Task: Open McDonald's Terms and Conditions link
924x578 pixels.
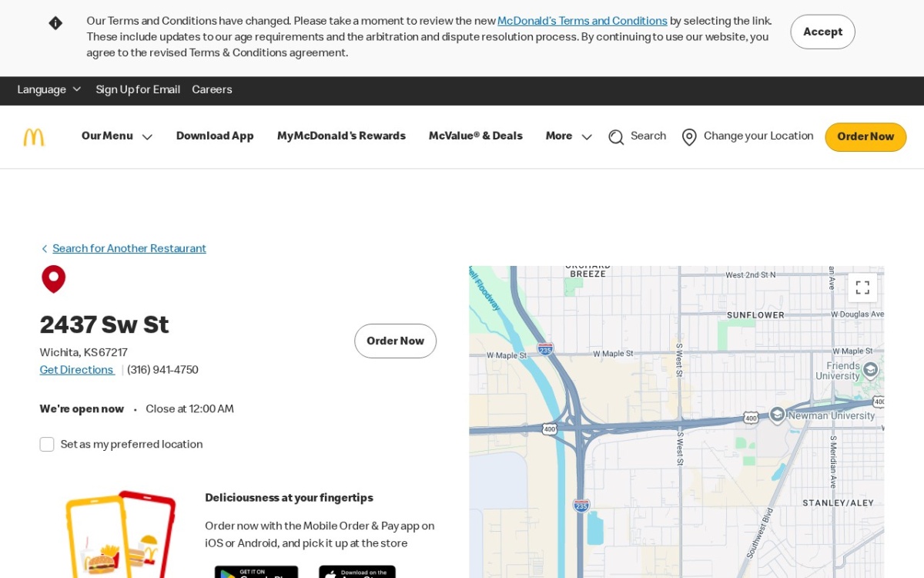Action: coord(582,22)
